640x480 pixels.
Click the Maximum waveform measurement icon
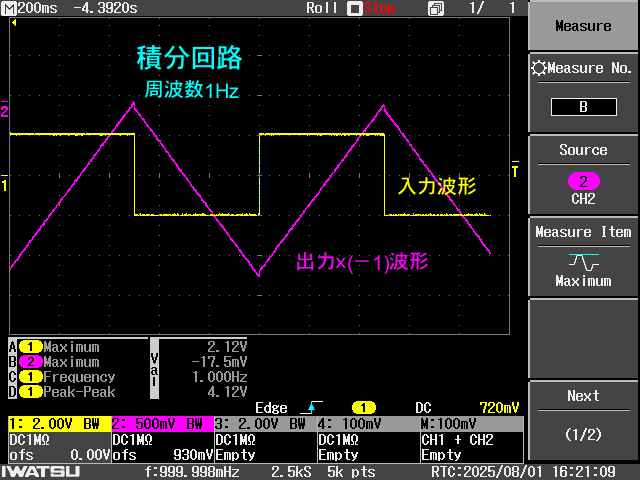(x=583, y=262)
